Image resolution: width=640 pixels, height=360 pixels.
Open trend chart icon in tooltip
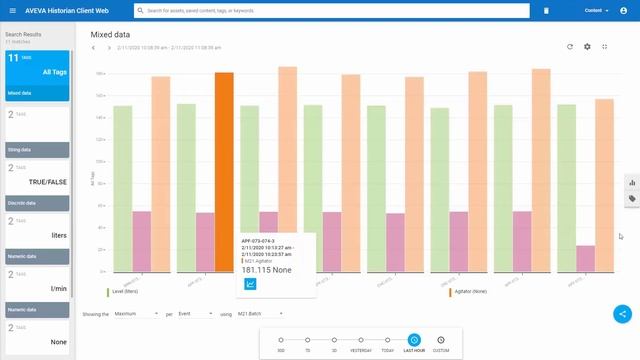250,284
